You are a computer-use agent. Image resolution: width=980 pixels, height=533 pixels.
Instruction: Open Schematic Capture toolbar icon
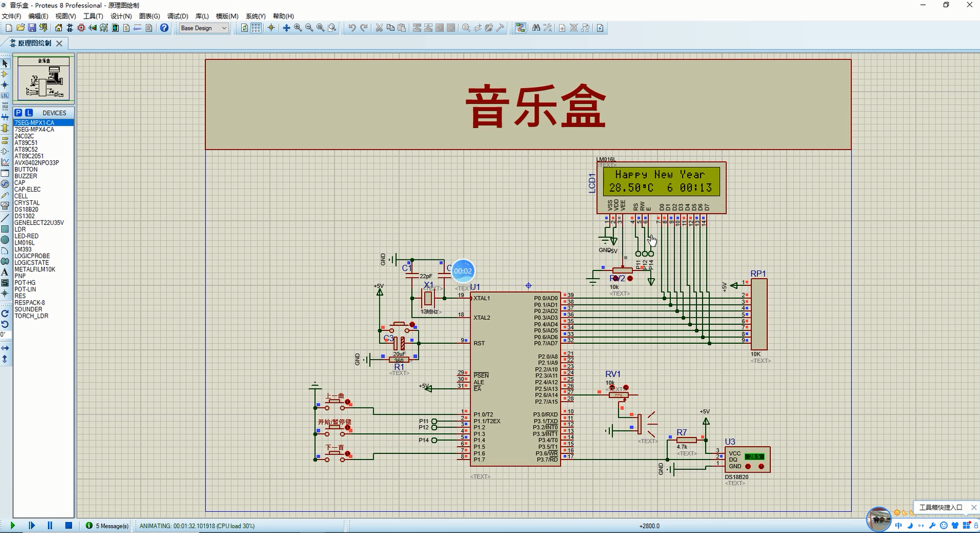pos(70,28)
